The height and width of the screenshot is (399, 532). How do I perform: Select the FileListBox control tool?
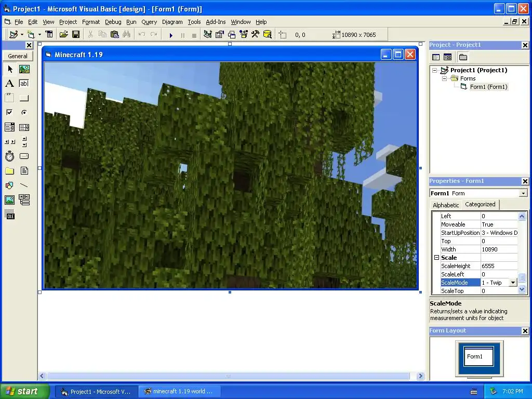[24, 170]
